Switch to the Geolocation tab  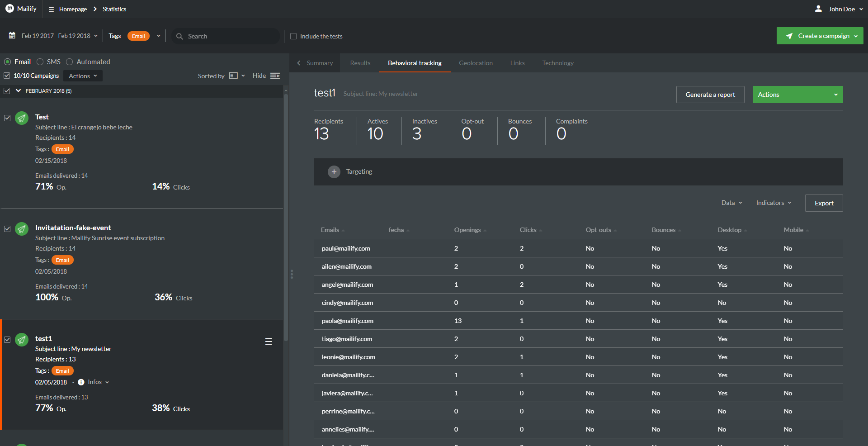476,63
